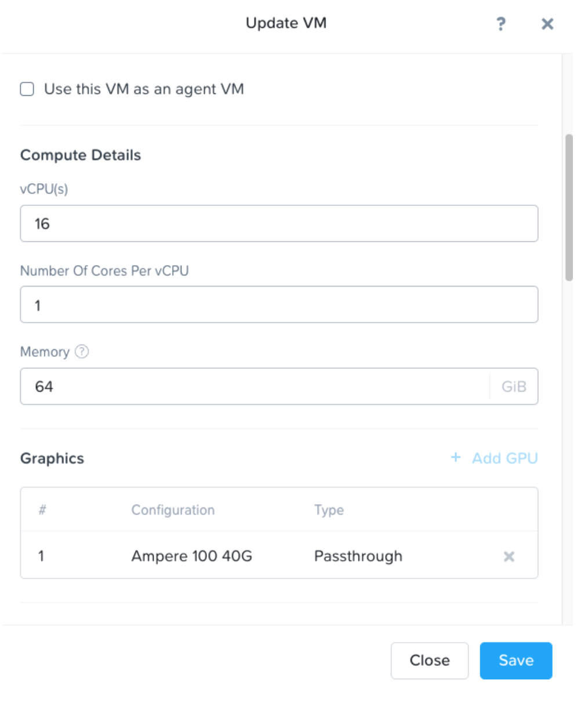Enable the agent VM checkbox
Image resolution: width=588 pixels, height=703 pixels.
[27, 89]
